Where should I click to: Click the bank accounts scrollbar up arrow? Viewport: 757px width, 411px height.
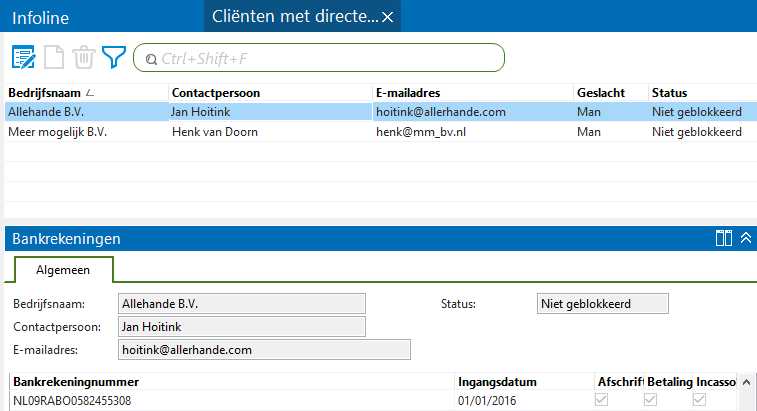pyautogui.click(x=746, y=382)
